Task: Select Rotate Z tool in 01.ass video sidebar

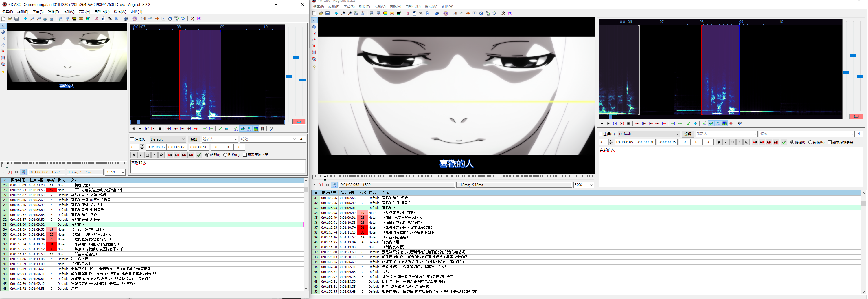Action: pos(314,33)
